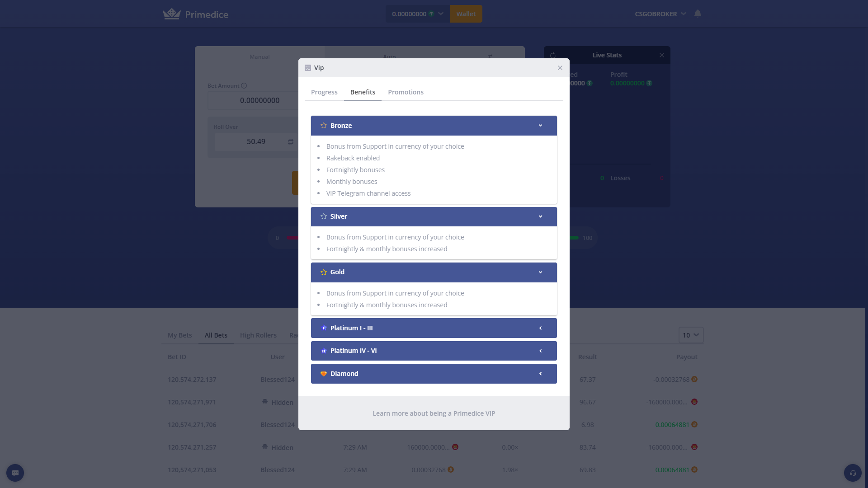This screenshot has height=488, width=868.
Task: Click the Diamond gem icon
Action: tap(324, 374)
